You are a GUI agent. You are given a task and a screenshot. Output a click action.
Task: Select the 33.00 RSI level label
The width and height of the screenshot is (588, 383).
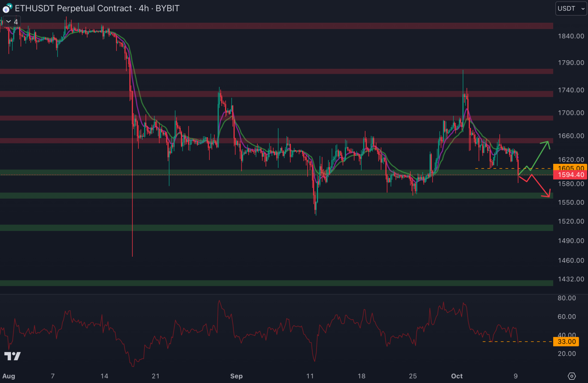coord(566,342)
